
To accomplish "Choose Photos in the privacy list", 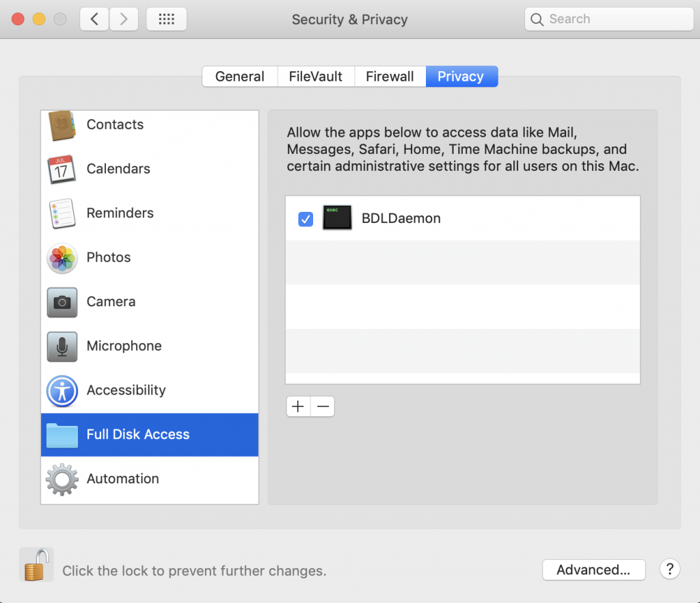I will (150, 258).
